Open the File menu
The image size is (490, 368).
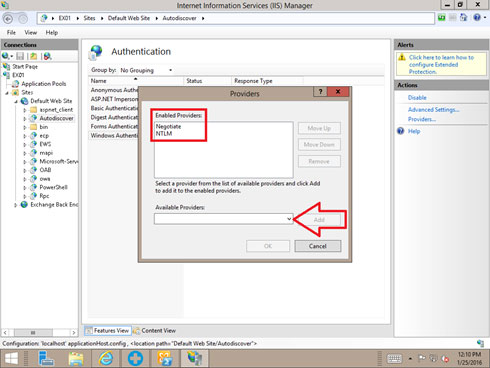[x=11, y=33]
